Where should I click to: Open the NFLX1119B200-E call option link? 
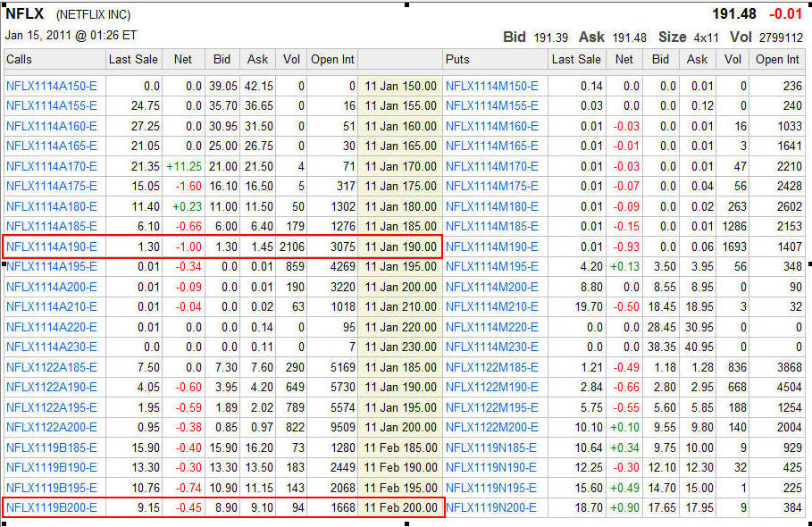52,507
